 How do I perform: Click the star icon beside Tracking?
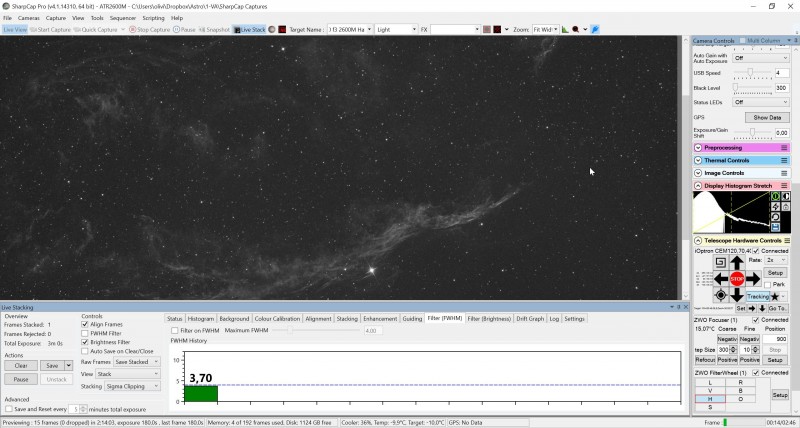(x=774, y=296)
